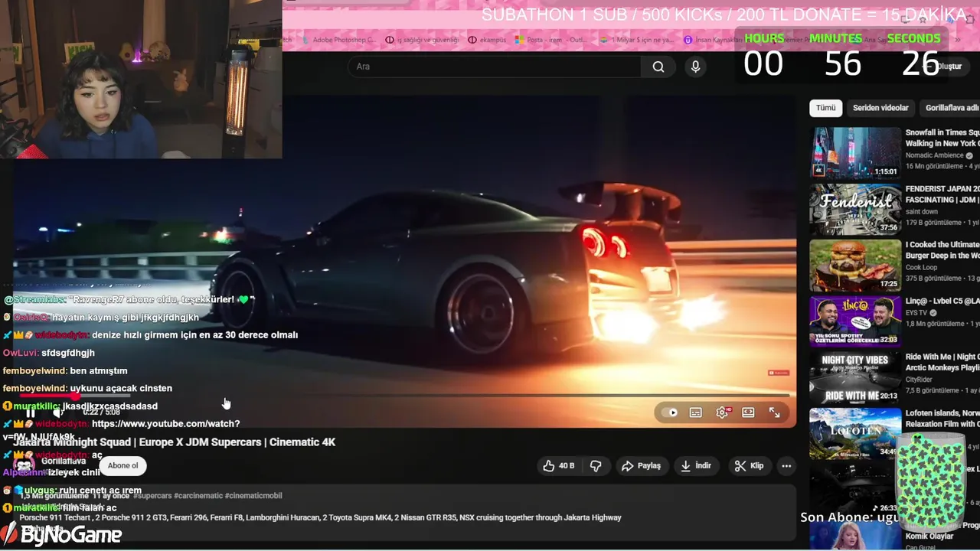The height and width of the screenshot is (551, 980).
Task: Mute the video using the speaker icon
Action: (57, 412)
